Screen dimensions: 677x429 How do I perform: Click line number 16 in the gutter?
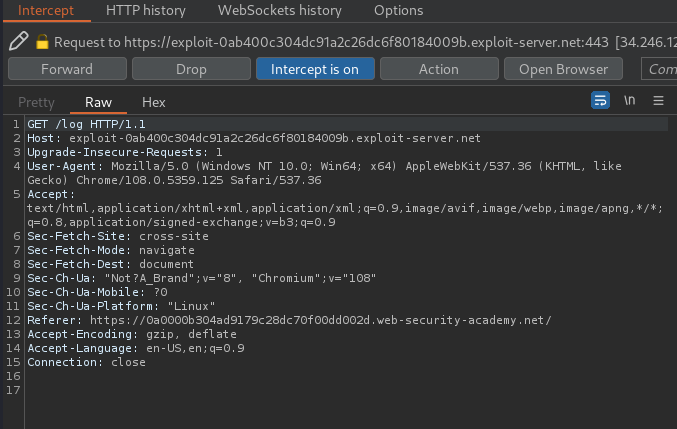click(13, 376)
